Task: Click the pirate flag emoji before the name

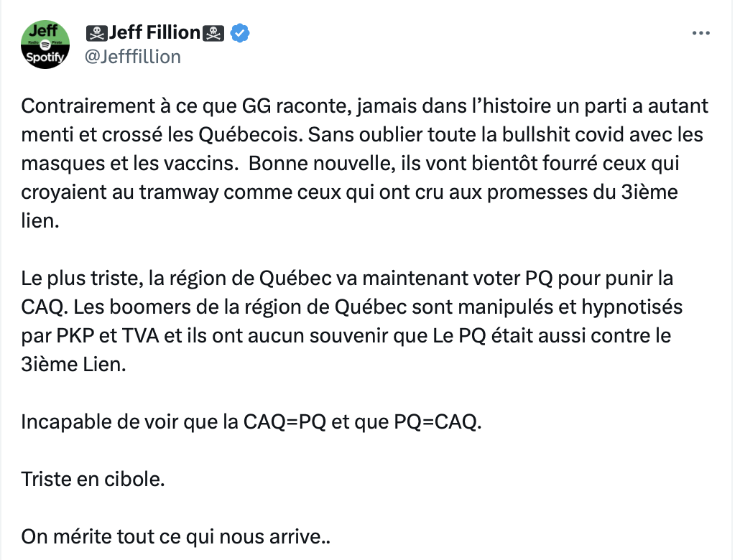Action: pyautogui.click(x=97, y=33)
